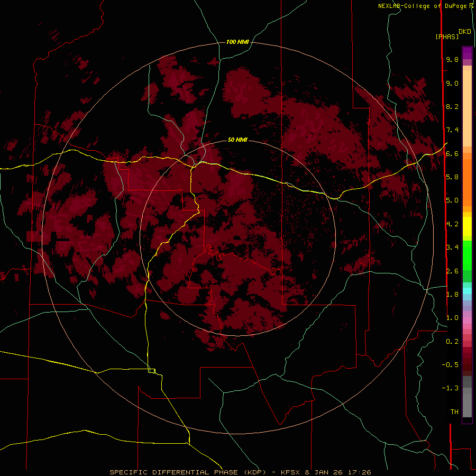Viewport: 476px width, 476px height.
Task: Click the DKD label above the color scale
Action: tap(464, 32)
